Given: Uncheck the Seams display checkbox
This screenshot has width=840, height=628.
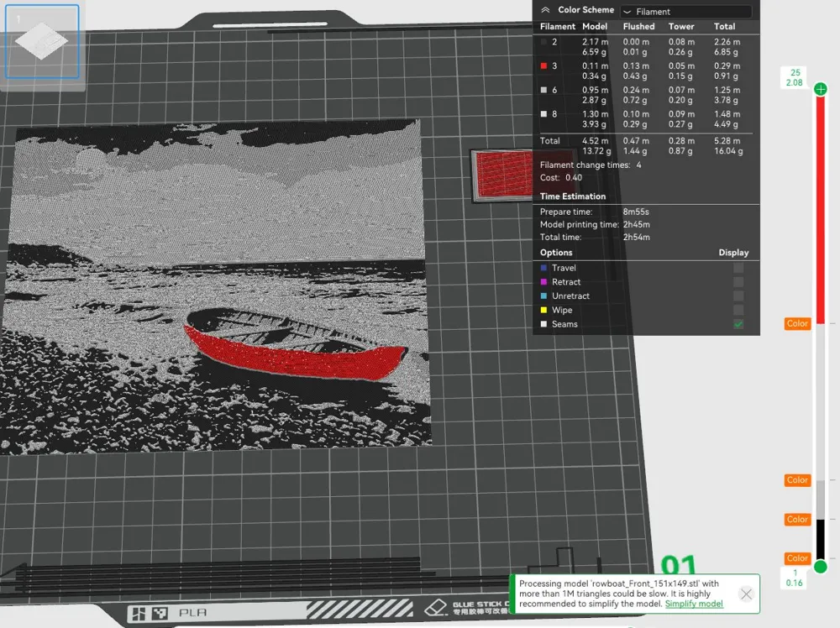Looking at the screenshot, I should [x=738, y=324].
